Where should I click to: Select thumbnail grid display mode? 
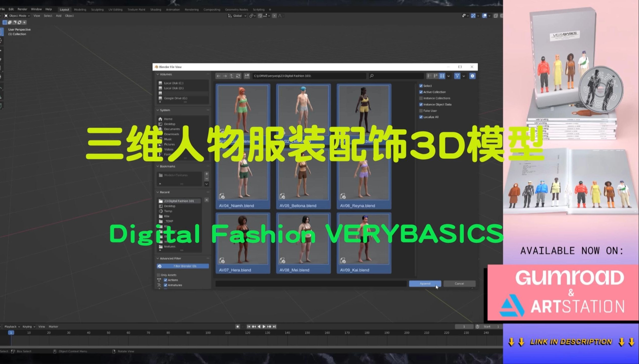pyautogui.click(x=442, y=76)
